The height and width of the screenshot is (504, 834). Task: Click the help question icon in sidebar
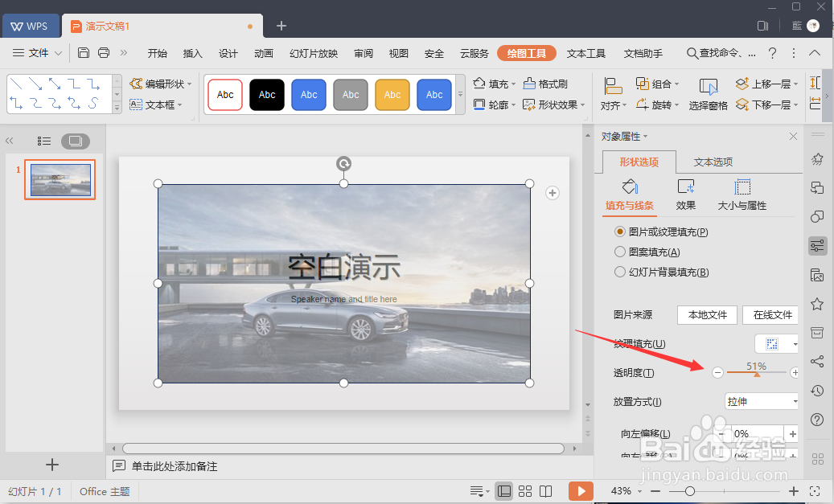coord(817,420)
